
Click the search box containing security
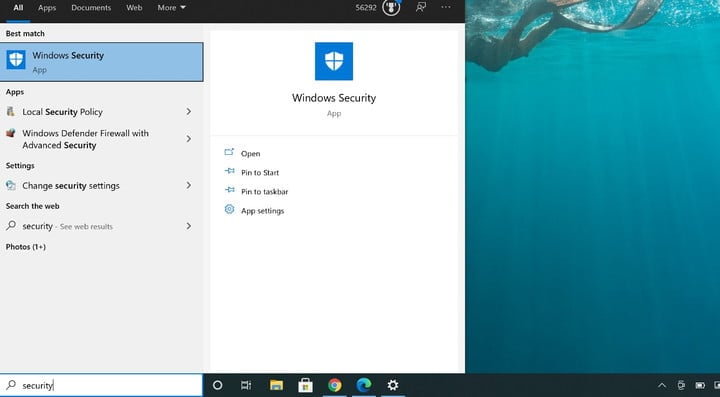tap(101, 385)
